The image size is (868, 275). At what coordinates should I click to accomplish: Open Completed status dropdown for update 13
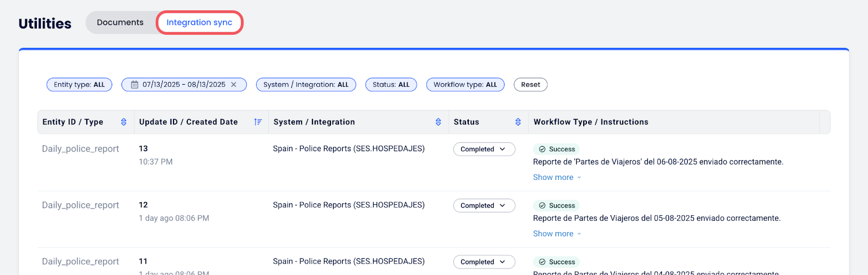click(484, 149)
